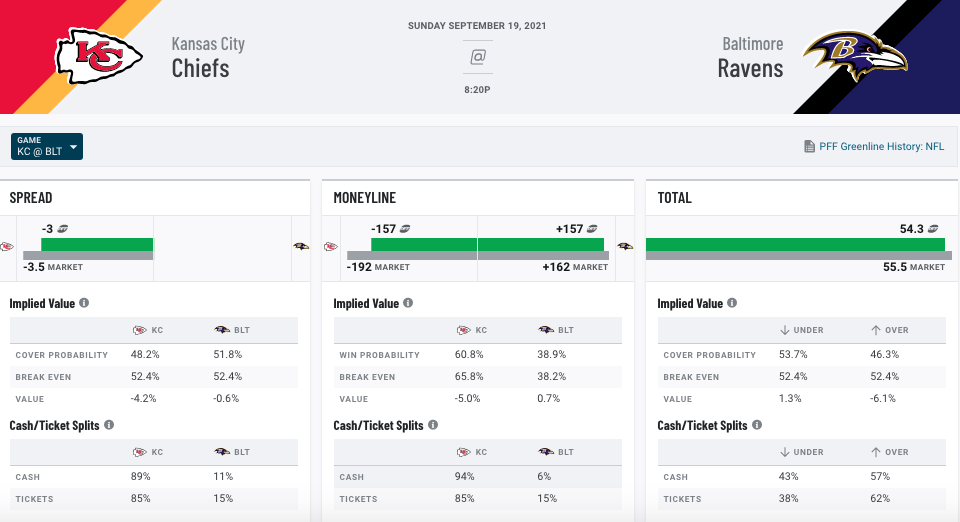This screenshot has height=522, width=960.
Task: Click up arrow beside OVER in Total Implied Value
Action: point(876,330)
